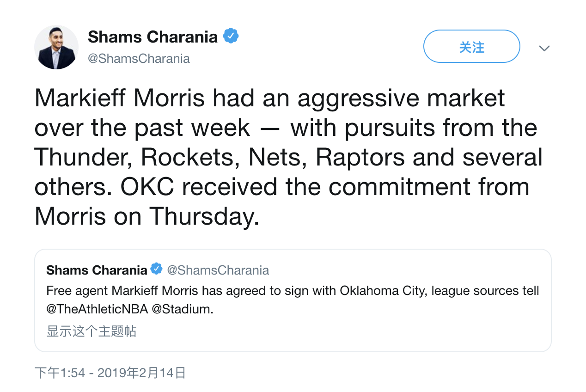The width and height of the screenshot is (586, 392).
Task: Open the @Stadium mention
Action: pyautogui.click(x=183, y=309)
